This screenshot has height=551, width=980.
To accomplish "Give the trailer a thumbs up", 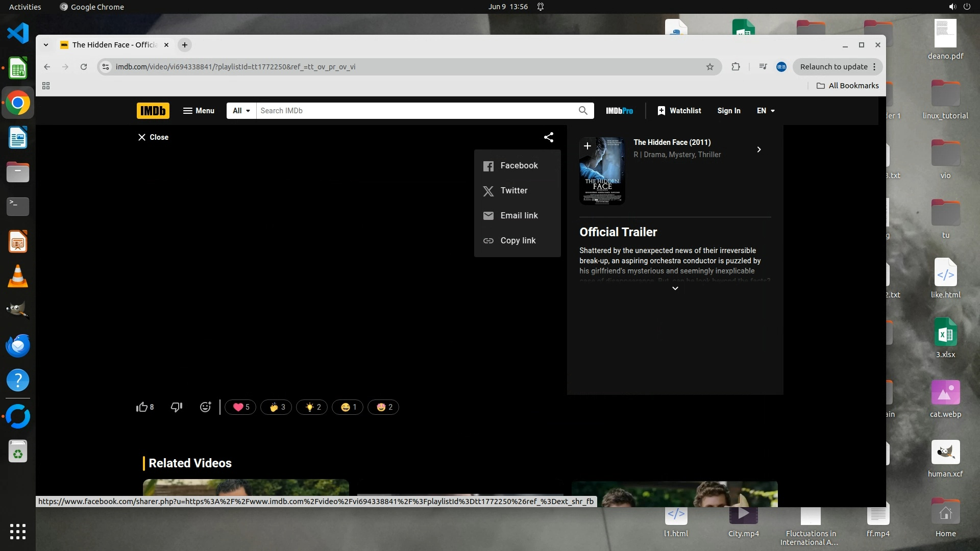I will coord(142,407).
